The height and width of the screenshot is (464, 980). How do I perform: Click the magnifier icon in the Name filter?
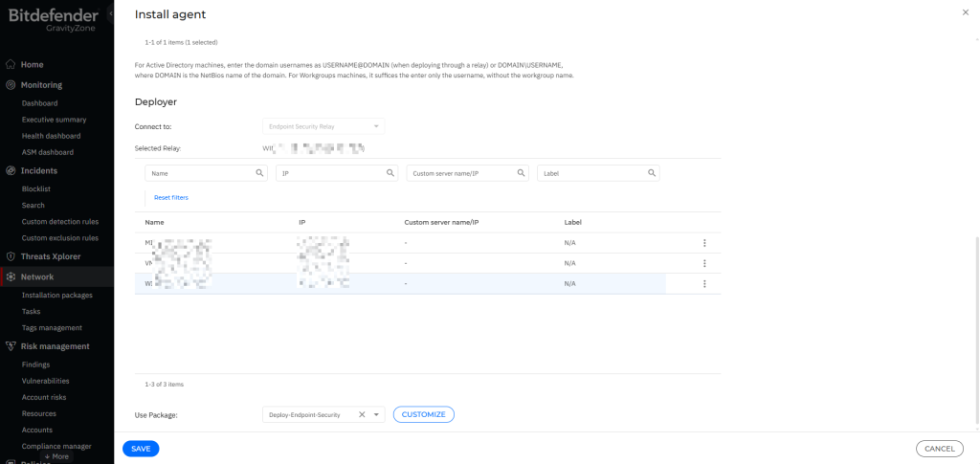click(259, 173)
